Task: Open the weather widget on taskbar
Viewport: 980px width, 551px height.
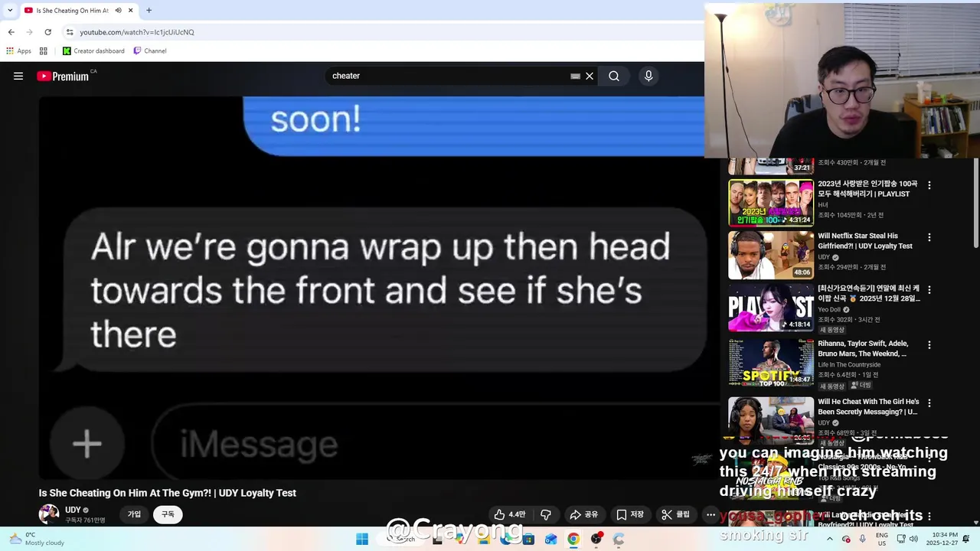Action: pyautogui.click(x=35, y=539)
